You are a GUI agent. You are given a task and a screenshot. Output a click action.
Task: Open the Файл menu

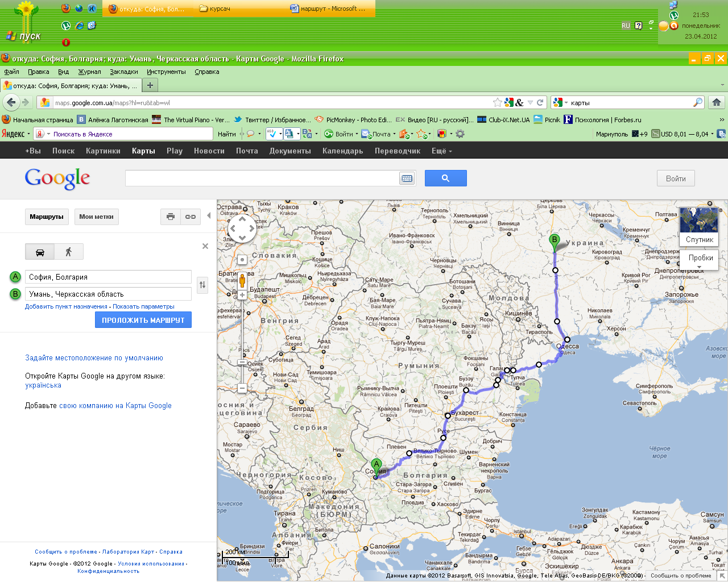[x=11, y=72]
